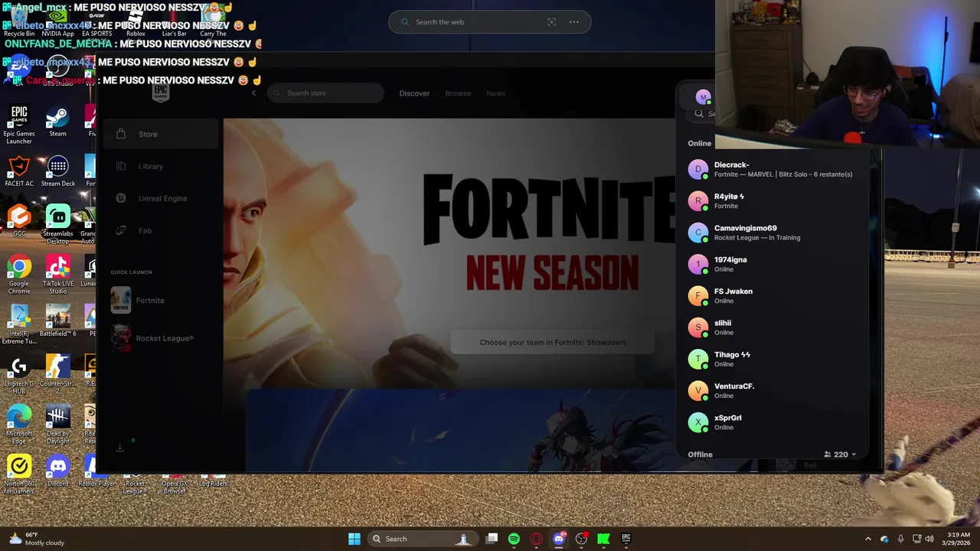The height and width of the screenshot is (551, 980).
Task: Open Task View from the taskbar
Action: [x=492, y=539]
